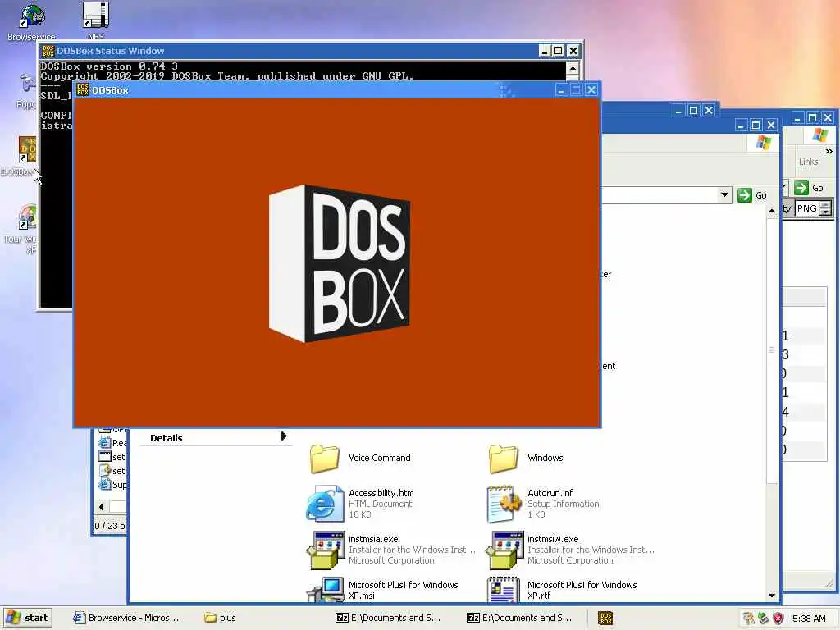This screenshot has width=840, height=630.
Task: Expand the toolbar chevron above Links
Action: (829, 152)
